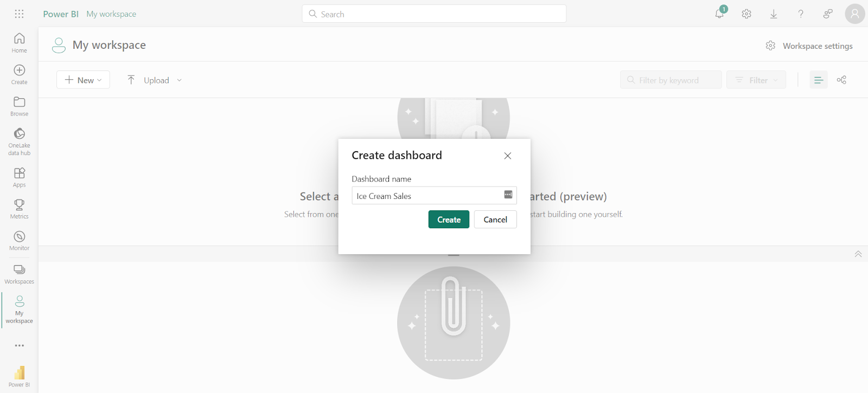Open the Upload dropdown
This screenshot has height=393, width=868.
point(155,80)
